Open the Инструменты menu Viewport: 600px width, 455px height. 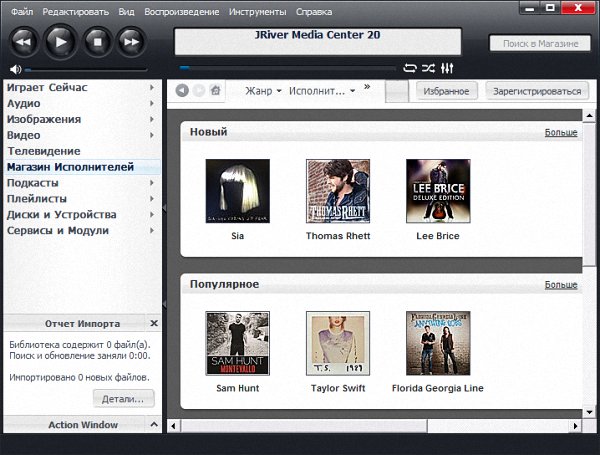[256, 12]
